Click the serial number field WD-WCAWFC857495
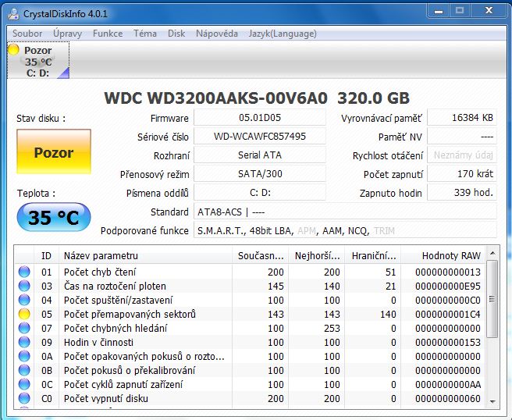This screenshot has height=420, width=512. point(259,137)
